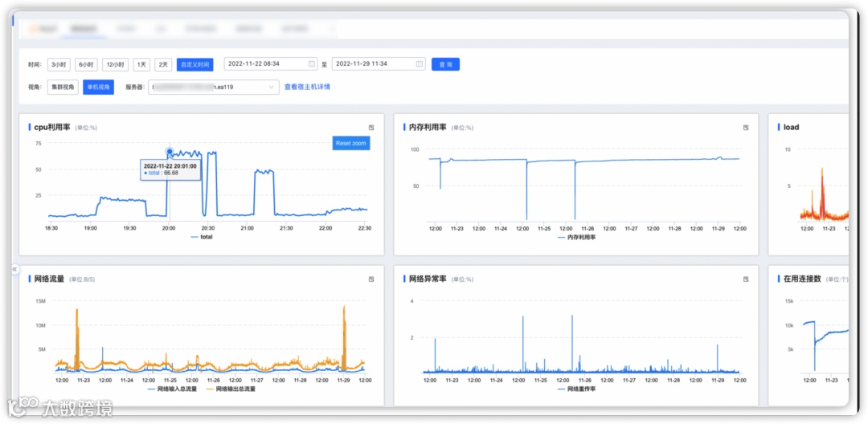Select the 1天 time range
The image size is (868, 424).
click(x=141, y=65)
